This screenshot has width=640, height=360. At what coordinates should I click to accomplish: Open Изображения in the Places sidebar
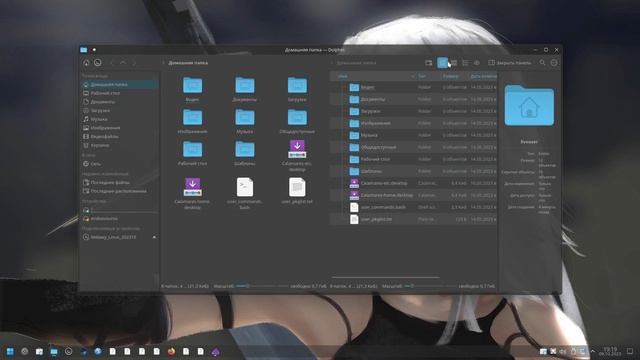(119, 128)
